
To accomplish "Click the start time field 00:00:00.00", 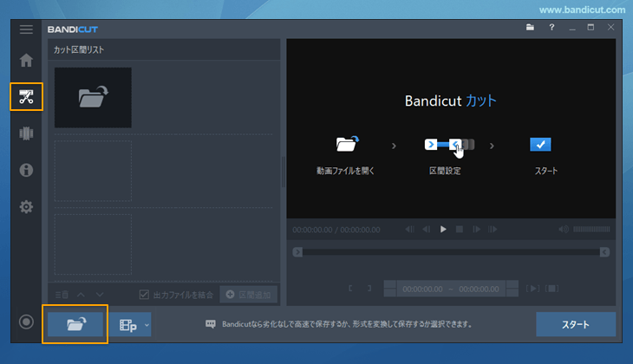I will [x=422, y=289].
